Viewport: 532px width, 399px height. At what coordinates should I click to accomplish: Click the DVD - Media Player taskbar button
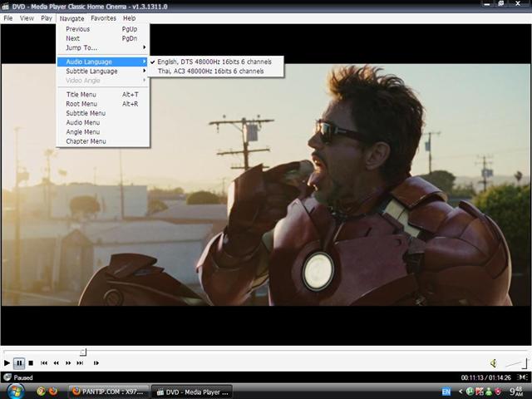192,392
